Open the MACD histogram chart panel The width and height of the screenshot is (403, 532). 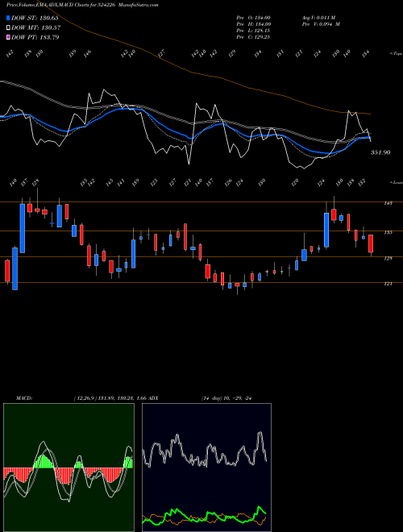tap(69, 468)
